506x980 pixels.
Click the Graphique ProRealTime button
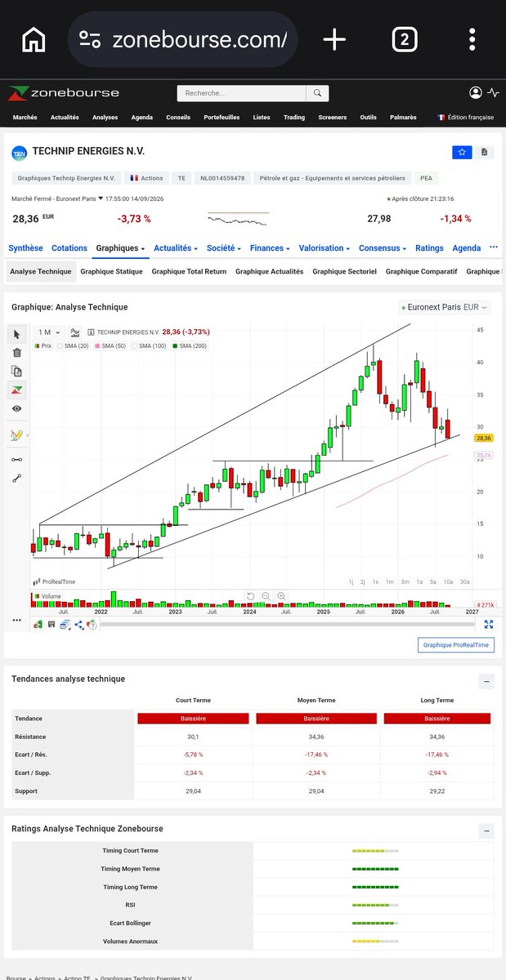pyautogui.click(x=456, y=645)
